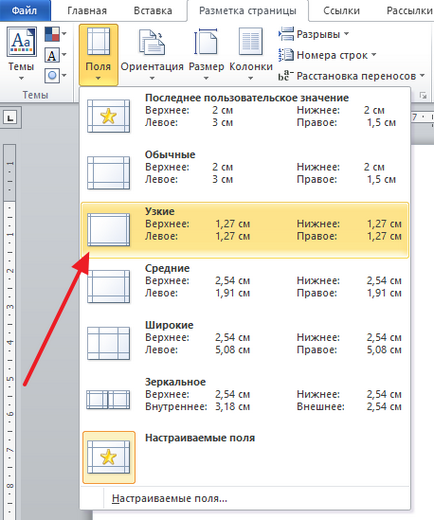Screen dimensions: 434x520
Task: Click the Настраиваемые поля... link at bottom
Action: point(169,498)
